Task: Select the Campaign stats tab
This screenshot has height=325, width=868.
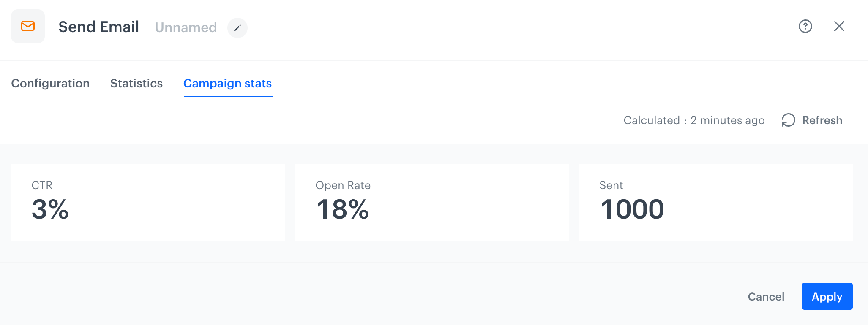Action: point(227,84)
